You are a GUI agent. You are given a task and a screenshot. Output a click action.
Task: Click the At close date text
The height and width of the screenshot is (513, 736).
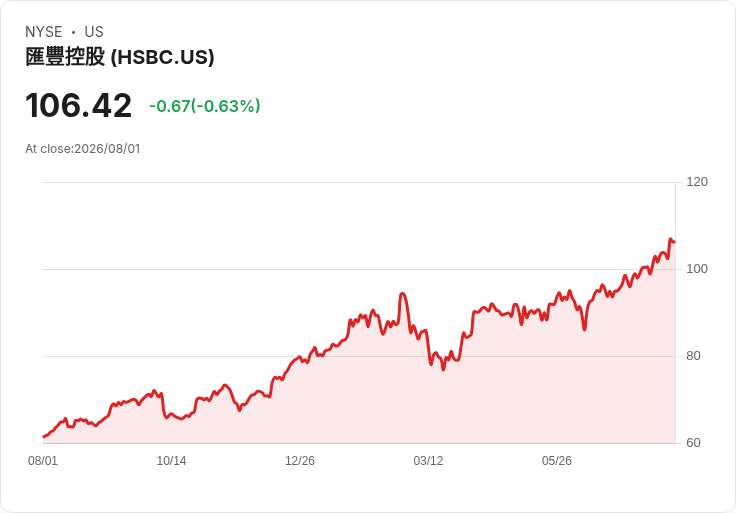[83, 149]
